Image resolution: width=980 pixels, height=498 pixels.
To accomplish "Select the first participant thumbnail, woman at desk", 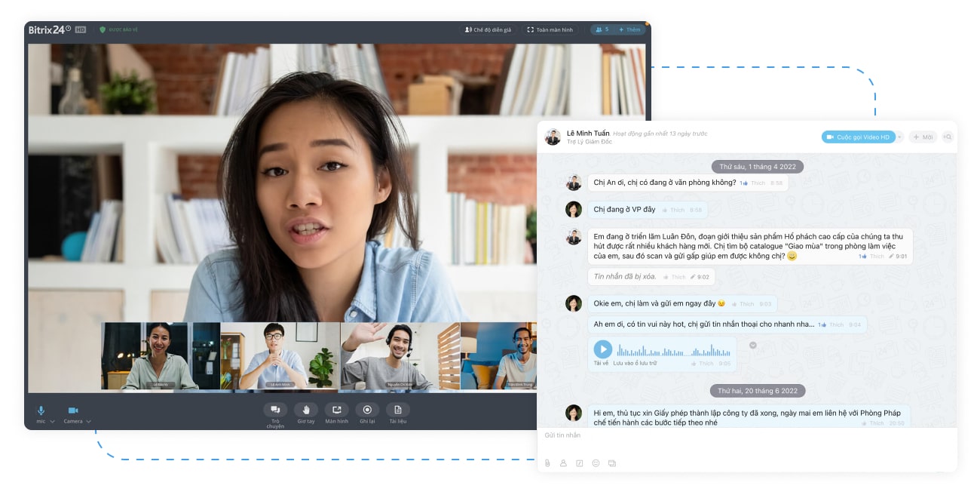I will tap(161, 356).
